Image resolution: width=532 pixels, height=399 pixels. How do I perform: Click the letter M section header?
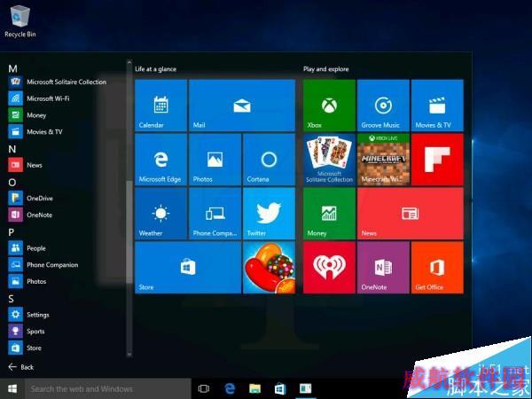(x=12, y=69)
